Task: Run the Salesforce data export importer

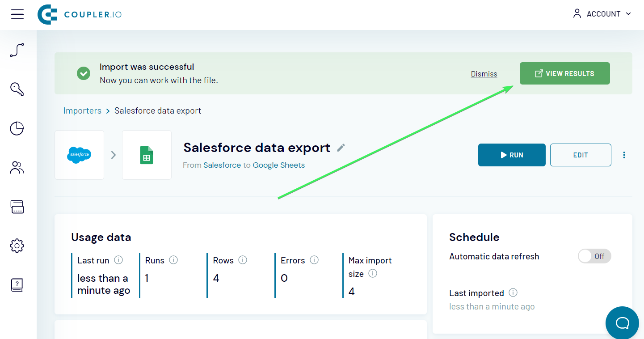Action: pos(512,155)
